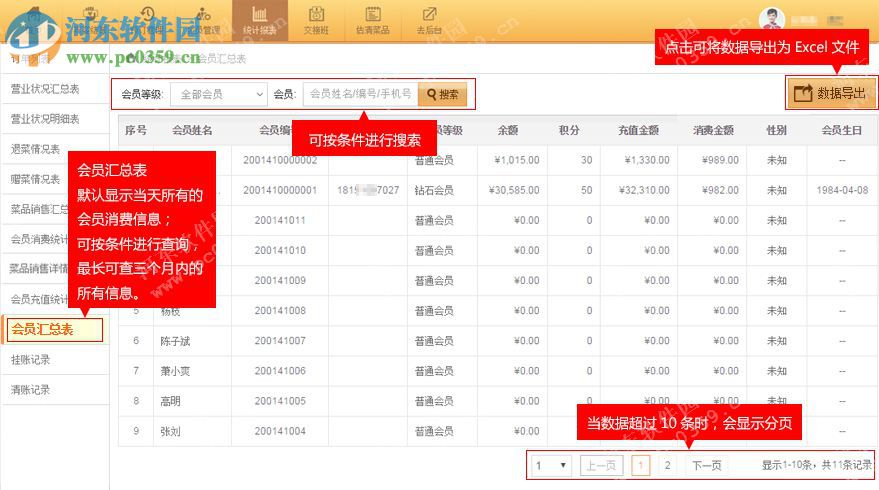This screenshot has width=879, height=490.
Task: Click the 上一页 previous page button
Action: tap(601, 465)
